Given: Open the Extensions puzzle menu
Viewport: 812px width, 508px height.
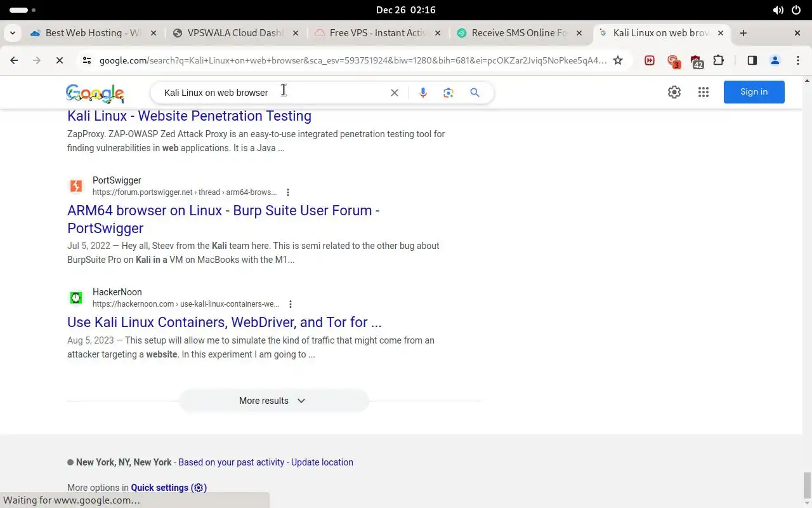Looking at the screenshot, I should pyautogui.click(x=719, y=60).
